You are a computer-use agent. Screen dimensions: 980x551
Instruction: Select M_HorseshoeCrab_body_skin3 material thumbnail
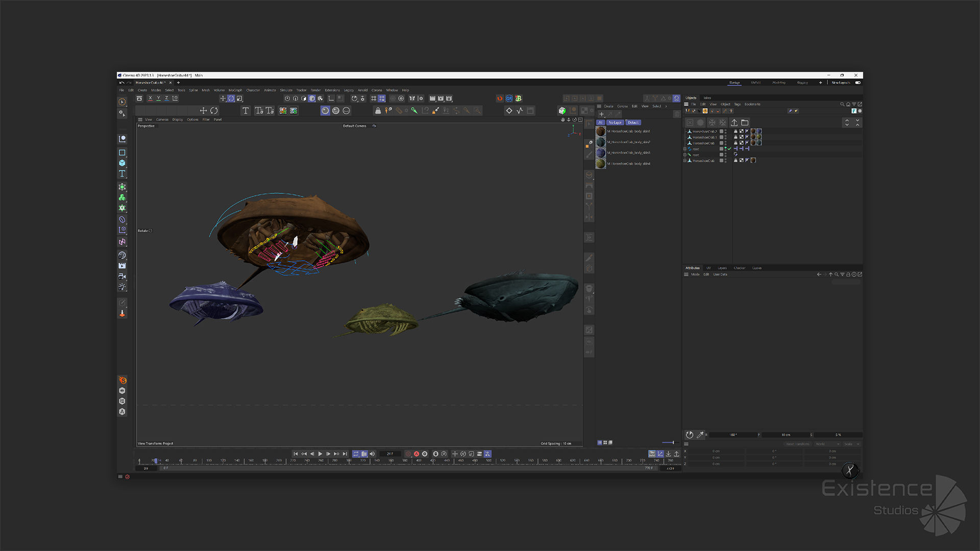(601, 153)
